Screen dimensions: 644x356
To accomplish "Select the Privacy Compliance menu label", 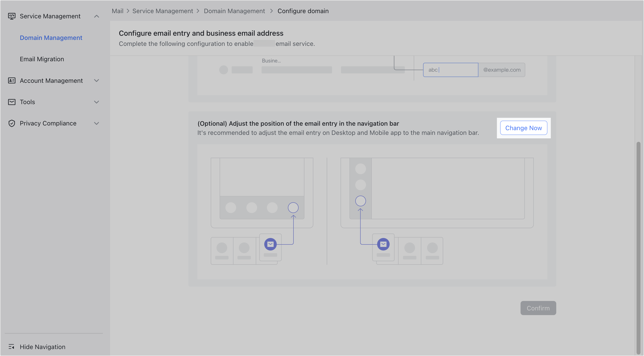I will (48, 123).
